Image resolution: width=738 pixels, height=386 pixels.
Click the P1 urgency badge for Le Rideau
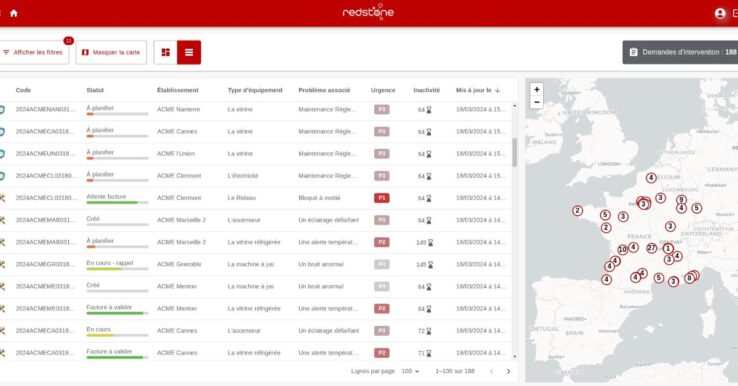coord(382,198)
